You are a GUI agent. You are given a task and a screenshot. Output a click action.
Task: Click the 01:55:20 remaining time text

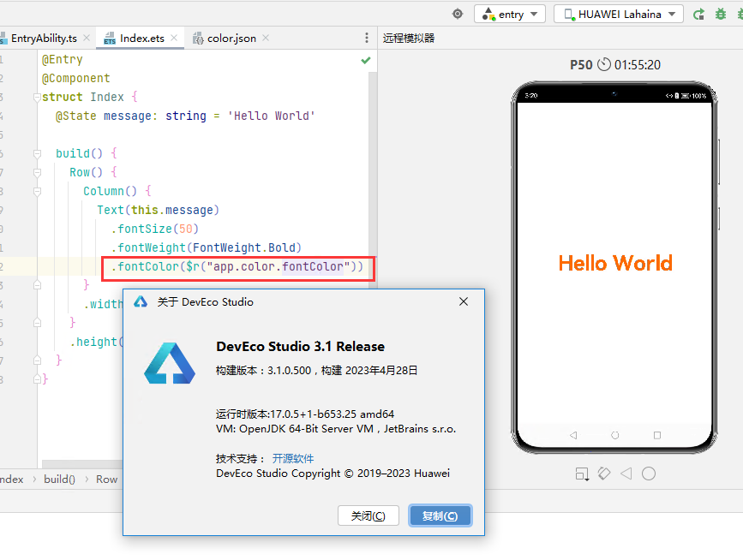coord(638,65)
